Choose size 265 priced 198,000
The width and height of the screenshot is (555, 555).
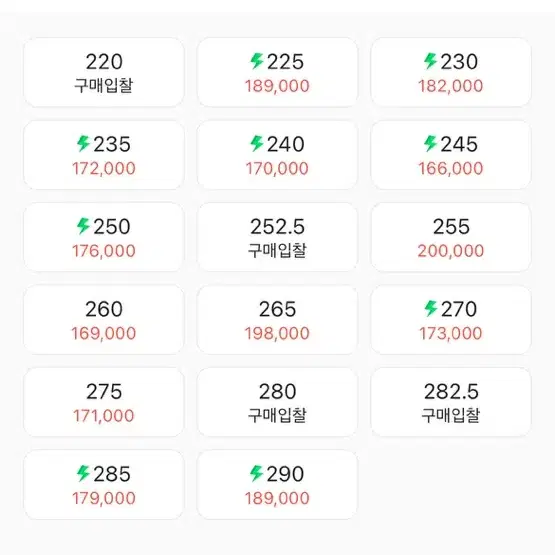tap(277, 320)
